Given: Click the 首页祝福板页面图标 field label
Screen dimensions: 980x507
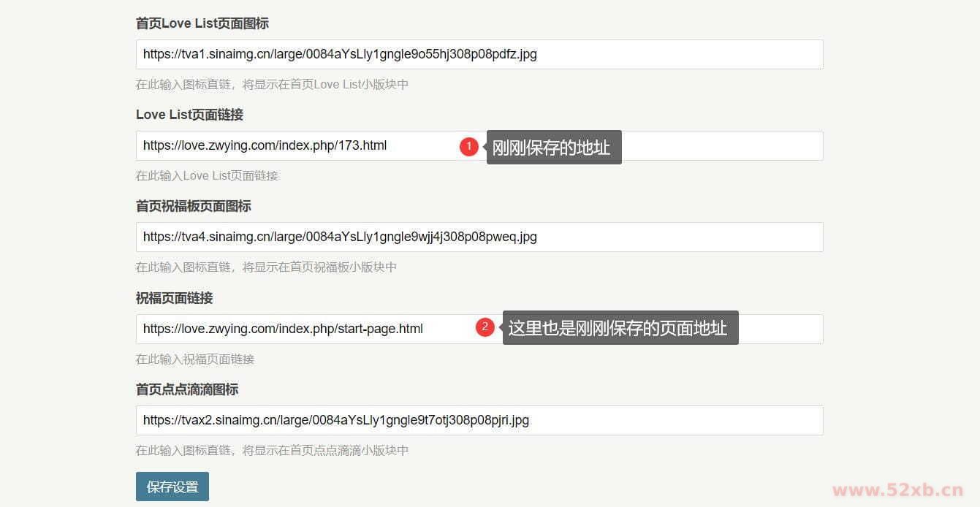Looking at the screenshot, I should point(194,206).
